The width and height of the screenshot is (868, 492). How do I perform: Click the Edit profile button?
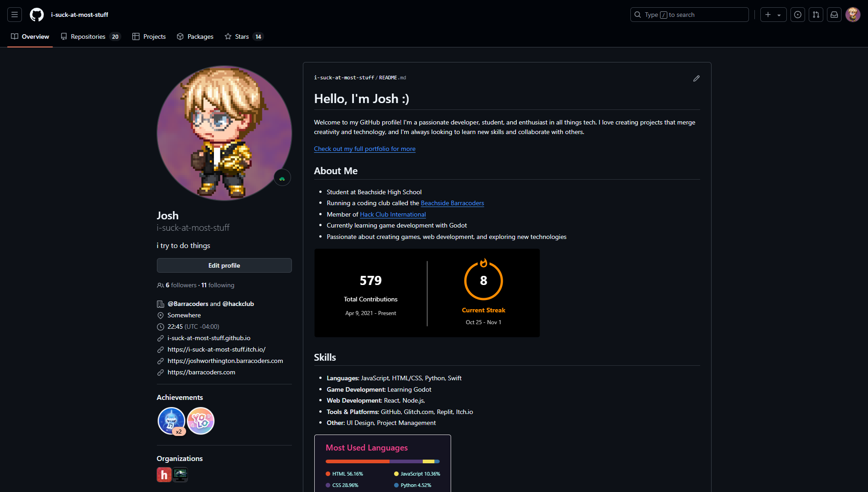(224, 265)
